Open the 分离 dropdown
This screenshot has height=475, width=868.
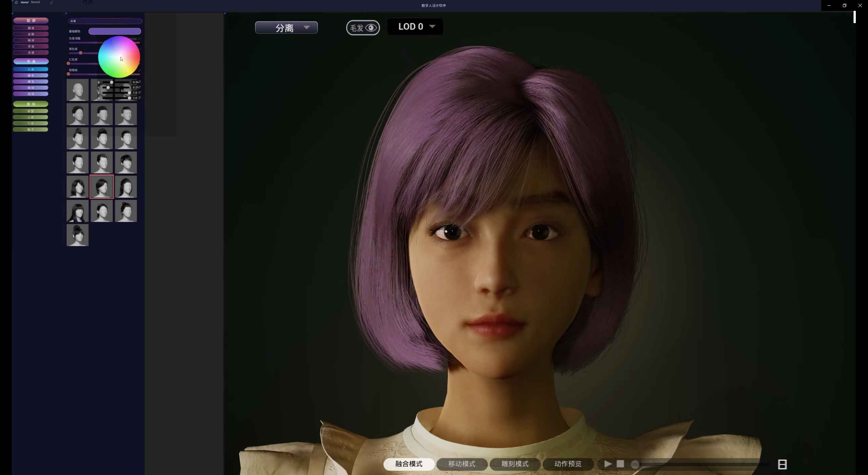(x=286, y=27)
